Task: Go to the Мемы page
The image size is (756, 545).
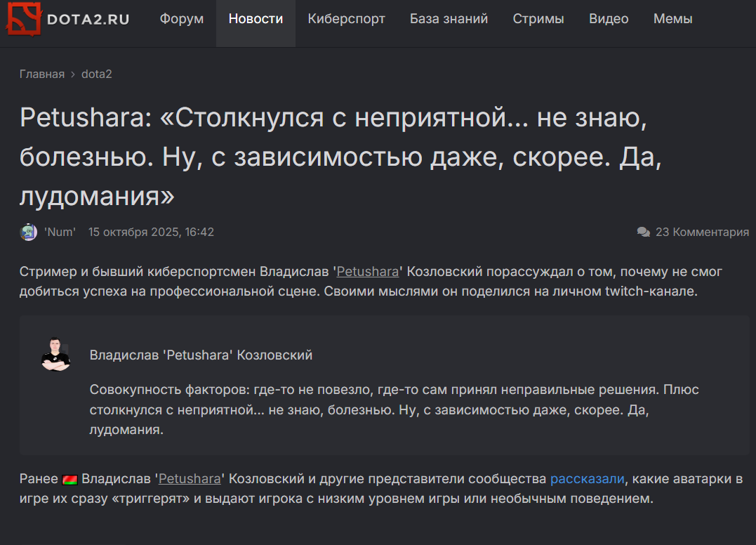Action: (672, 19)
